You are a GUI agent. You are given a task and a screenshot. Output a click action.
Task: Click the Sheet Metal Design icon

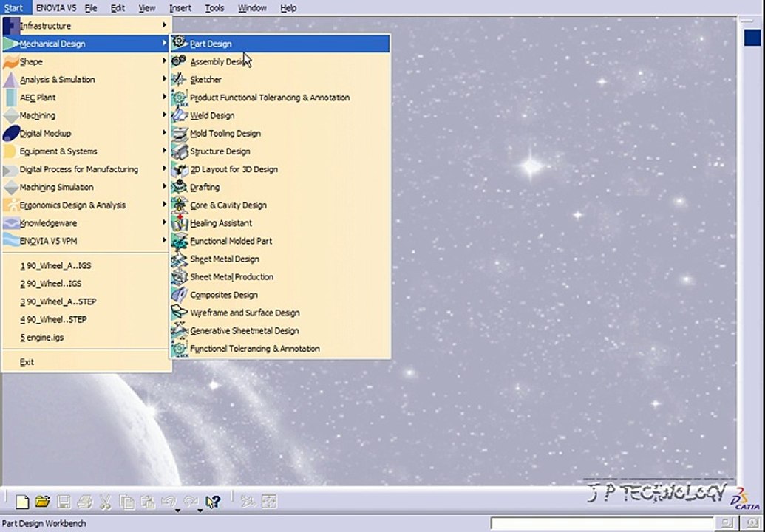tap(179, 259)
